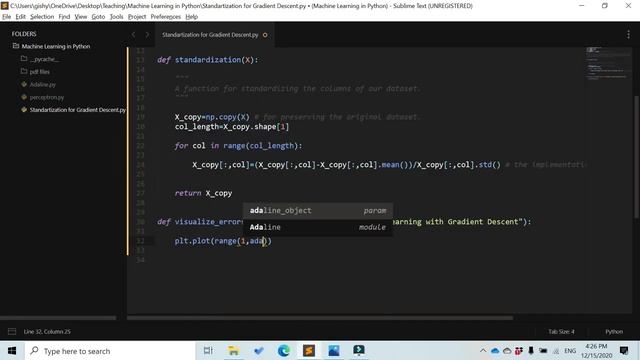This screenshot has height=360, width=640.
Task: Click the col_length=X_copy.shape[1] line
Action: 232,127
